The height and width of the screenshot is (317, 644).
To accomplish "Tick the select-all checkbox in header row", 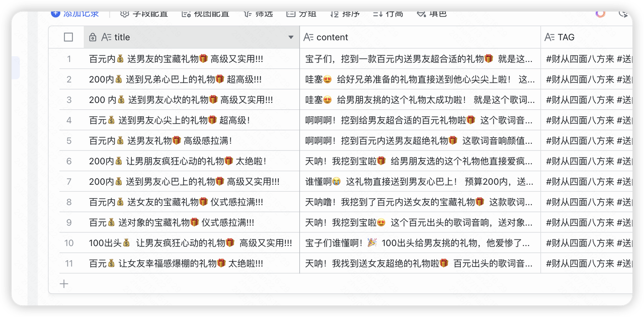I will pos(68,37).
